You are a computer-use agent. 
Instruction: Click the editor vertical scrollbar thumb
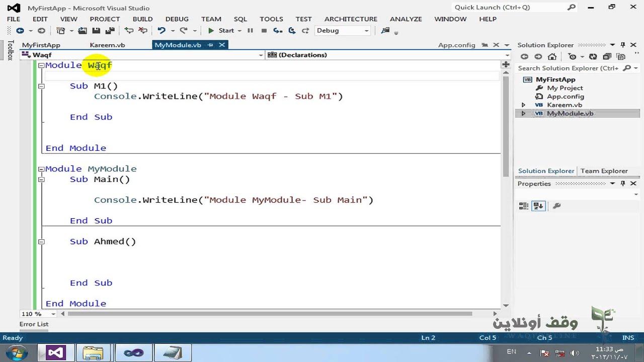tap(506, 126)
